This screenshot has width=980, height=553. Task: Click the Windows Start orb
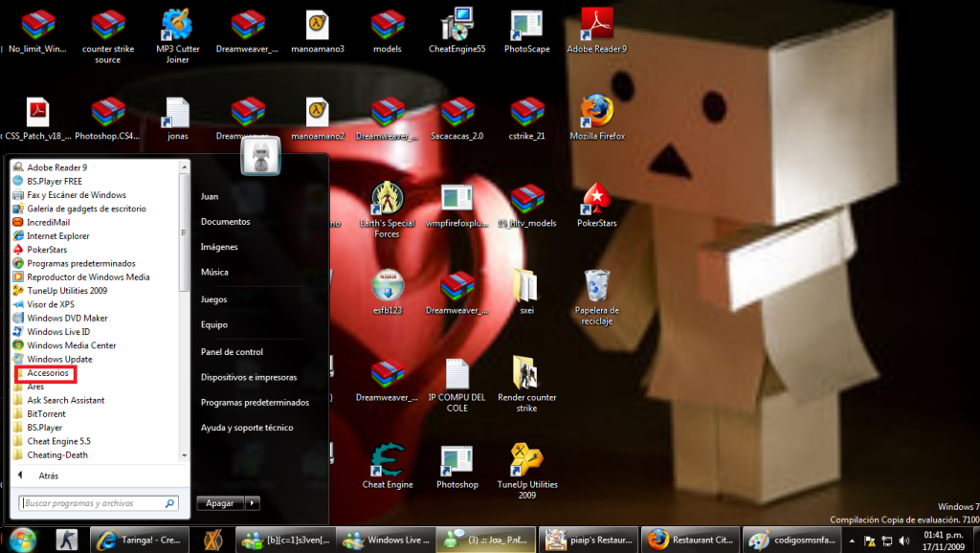[x=23, y=540]
